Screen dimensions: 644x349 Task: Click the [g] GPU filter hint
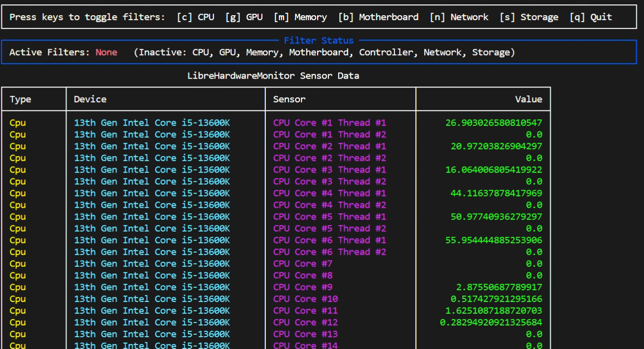[x=244, y=17]
